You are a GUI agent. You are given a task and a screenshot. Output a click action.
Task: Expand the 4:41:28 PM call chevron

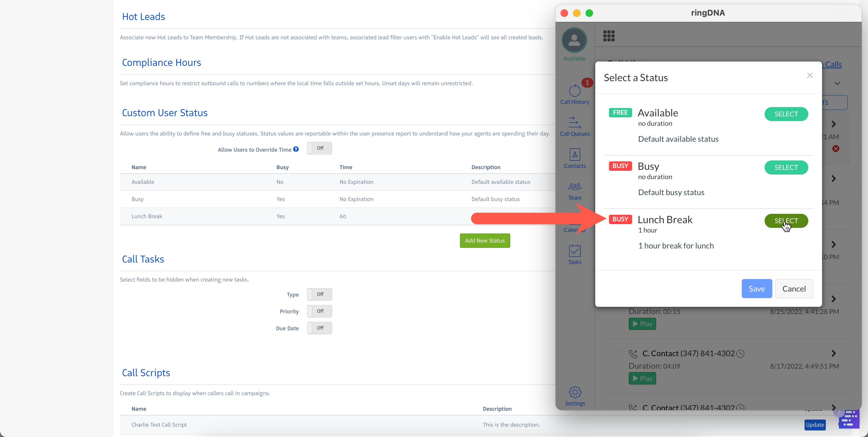click(833, 299)
